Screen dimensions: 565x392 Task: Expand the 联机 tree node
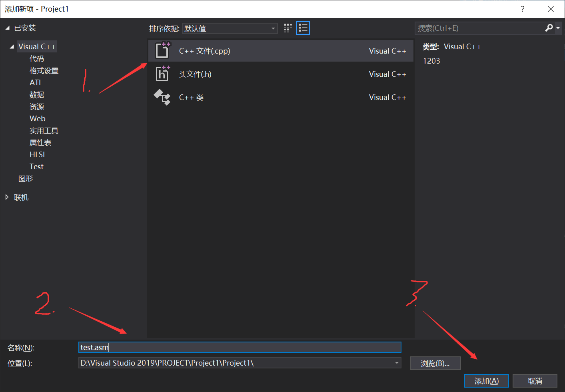pyautogui.click(x=6, y=197)
